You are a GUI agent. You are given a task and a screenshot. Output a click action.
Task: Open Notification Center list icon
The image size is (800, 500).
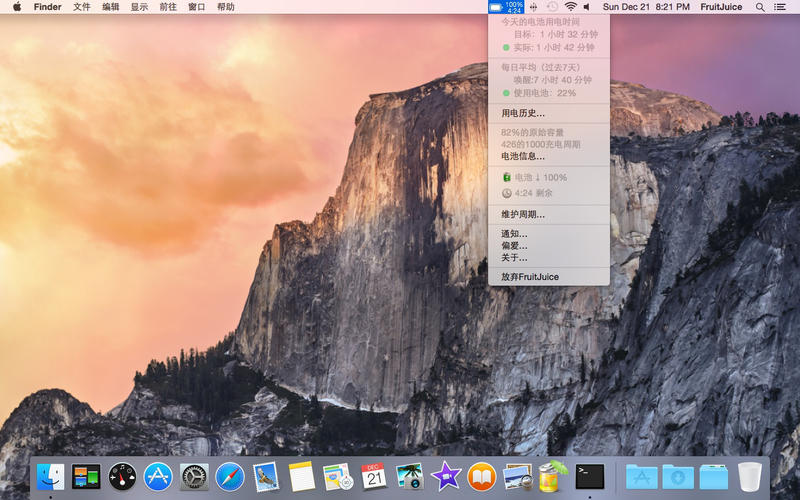coord(780,7)
